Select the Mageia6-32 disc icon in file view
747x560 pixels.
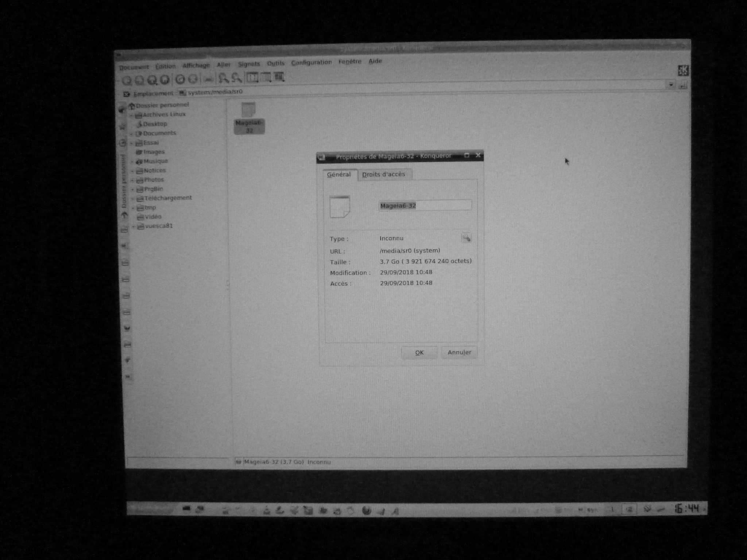pos(249,118)
